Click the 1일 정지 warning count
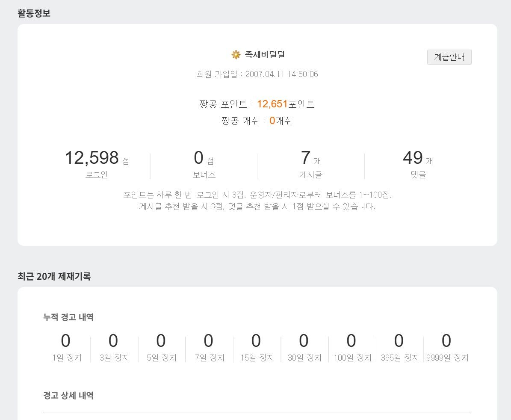Image resolution: width=511 pixels, height=420 pixels. (x=66, y=341)
